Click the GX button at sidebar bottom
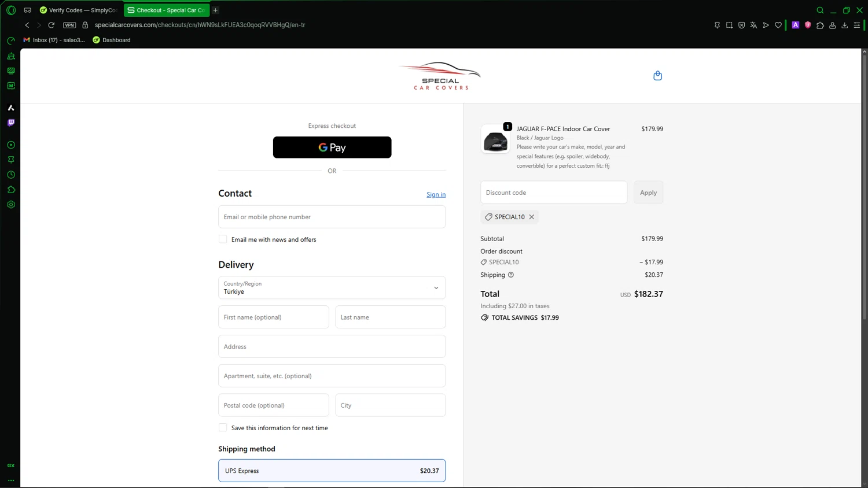Image resolution: width=868 pixels, height=488 pixels. tap(11, 465)
